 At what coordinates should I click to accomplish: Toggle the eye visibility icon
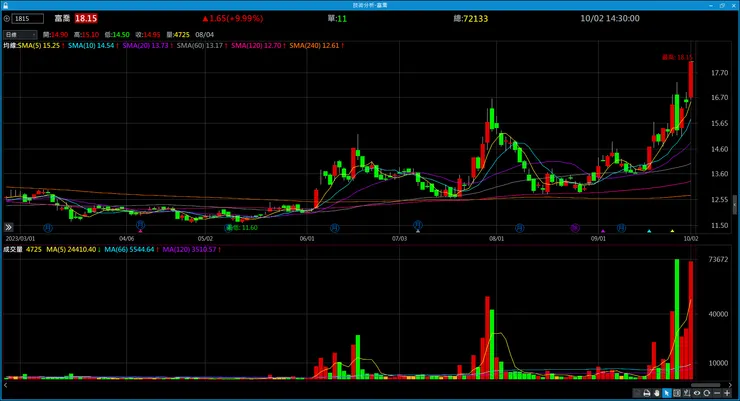click(x=697, y=393)
